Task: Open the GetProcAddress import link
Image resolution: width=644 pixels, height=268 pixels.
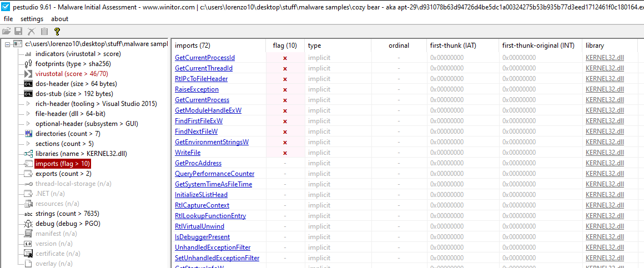Action: point(198,163)
